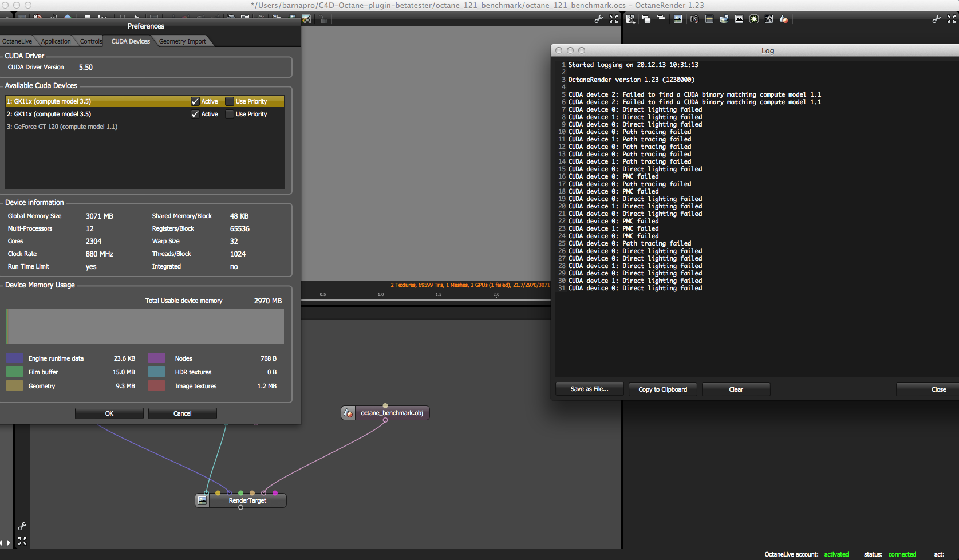The width and height of the screenshot is (959, 560).
Task: Click the device memory usage bar
Action: [145, 326]
